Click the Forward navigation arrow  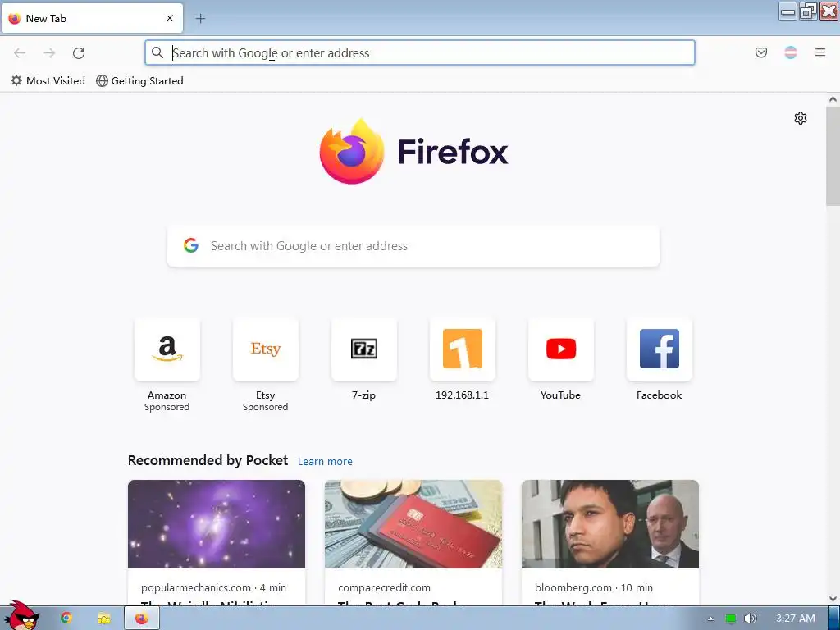[49, 53]
